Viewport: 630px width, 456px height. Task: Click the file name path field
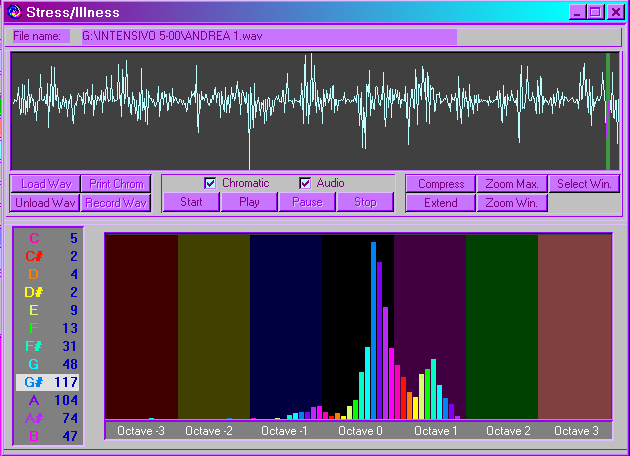tap(268, 36)
